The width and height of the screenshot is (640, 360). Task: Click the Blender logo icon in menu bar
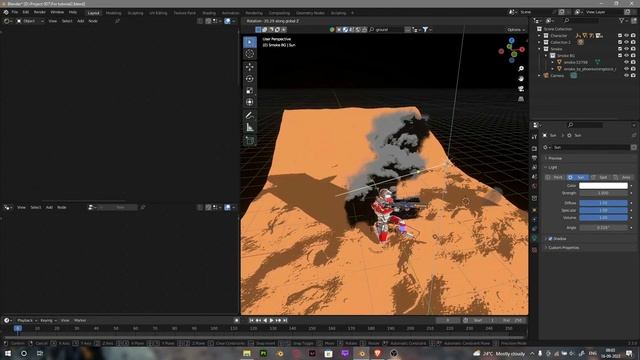[x=6, y=12]
